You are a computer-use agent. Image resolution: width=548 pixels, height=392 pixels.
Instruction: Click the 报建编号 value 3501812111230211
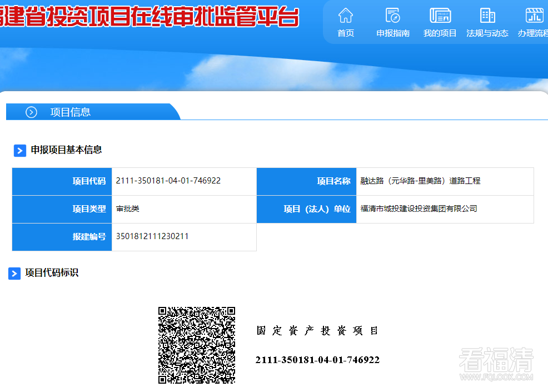[x=152, y=236]
